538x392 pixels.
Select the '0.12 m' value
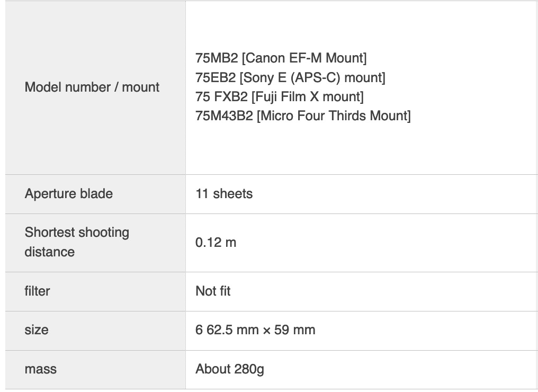click(216, 243)
